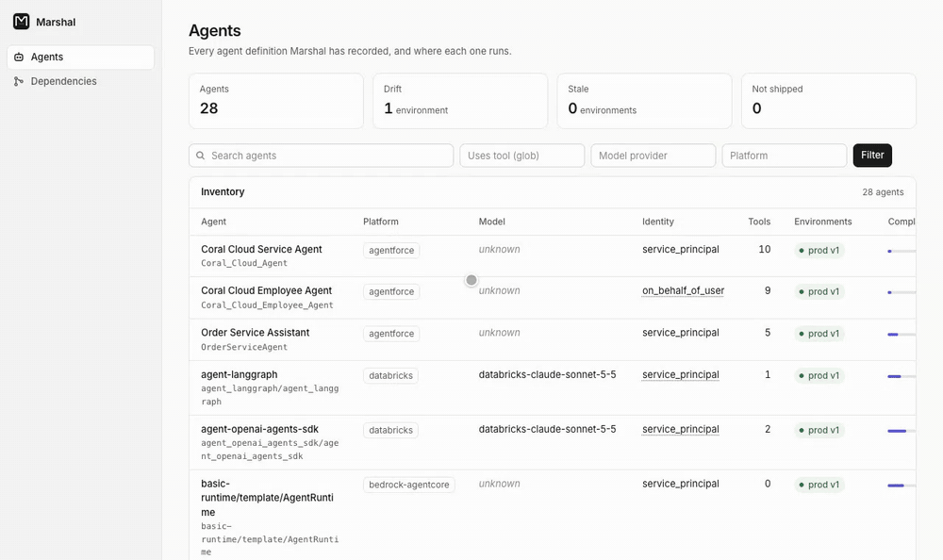Click prod v1 badge for Coral Cloud Service Agent
This screenshot has height=560, width=943.
(819, 250)
